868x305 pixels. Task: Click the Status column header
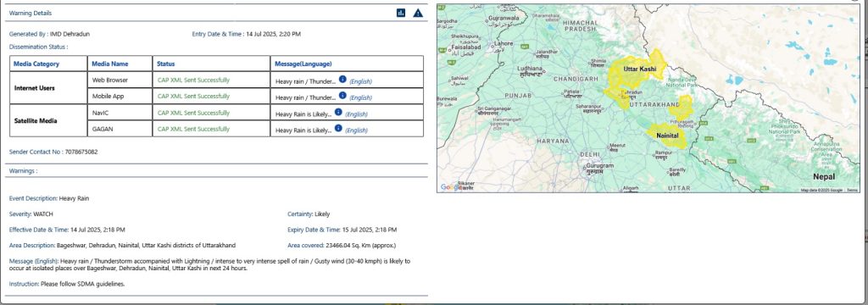(x=165, y=64)
